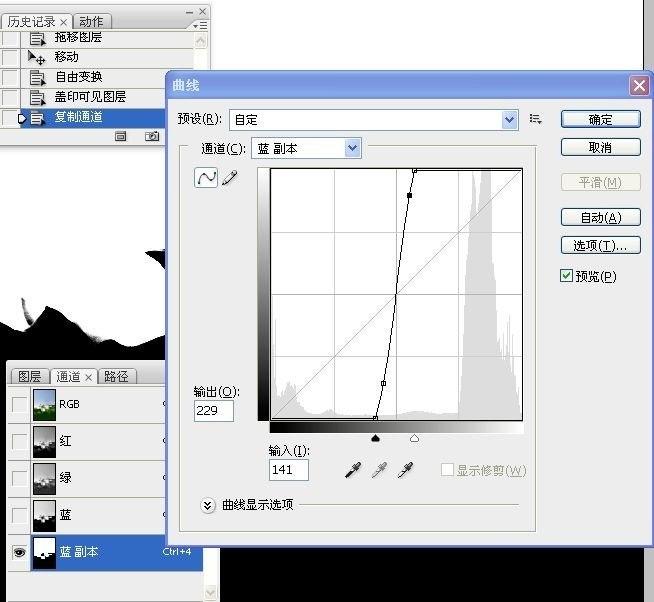Select the pencil draw curve tool
The width and height of the screenshot is (654, 602).
click(x=230, y=178)
